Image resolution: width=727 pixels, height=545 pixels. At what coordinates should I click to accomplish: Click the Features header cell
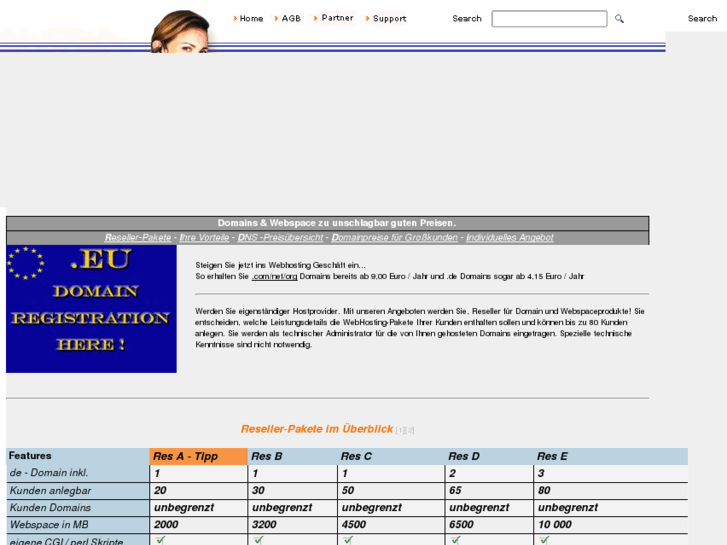point(77,456)
